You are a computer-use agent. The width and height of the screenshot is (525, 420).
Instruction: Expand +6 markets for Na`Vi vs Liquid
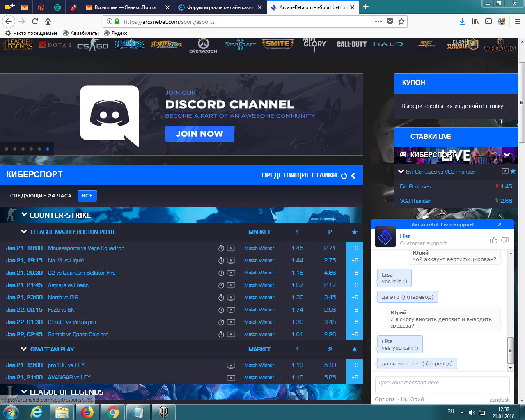355,260
